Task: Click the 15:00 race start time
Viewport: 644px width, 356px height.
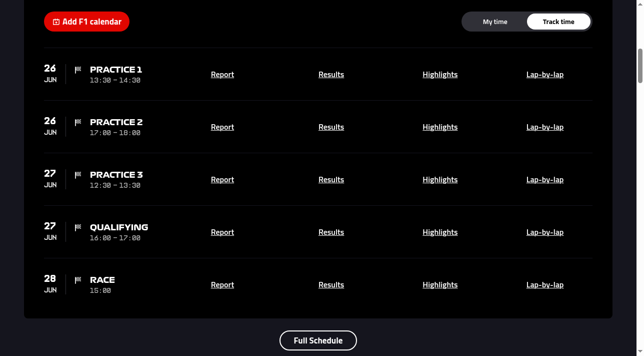Action: (100, 290)
